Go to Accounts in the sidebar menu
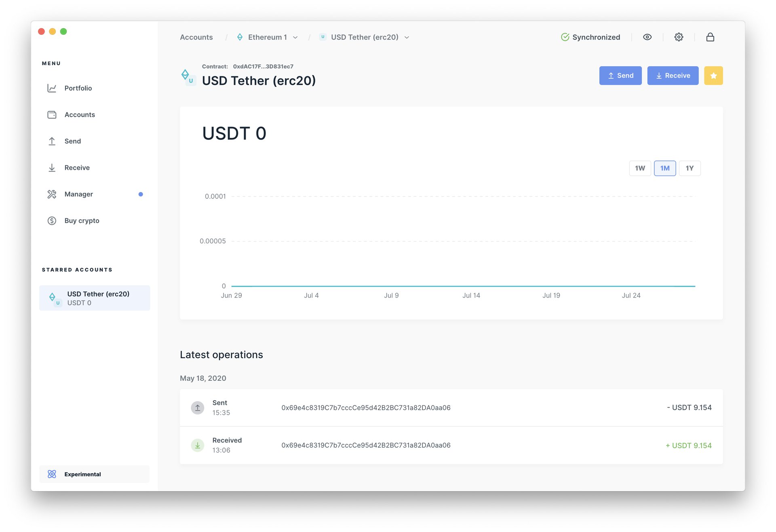Viewport: 776px width, 532px height. click(x=80, y=115)
